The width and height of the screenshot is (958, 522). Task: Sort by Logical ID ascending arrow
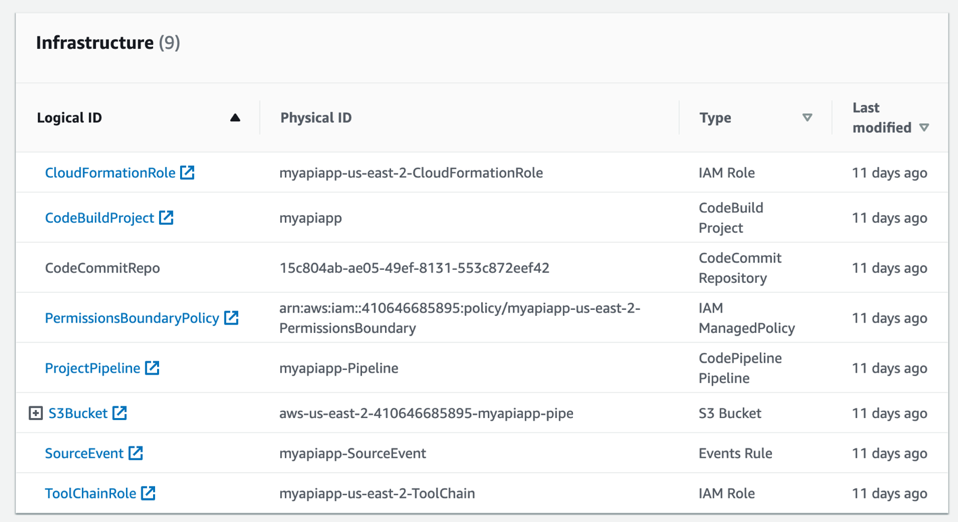point(235,117)
